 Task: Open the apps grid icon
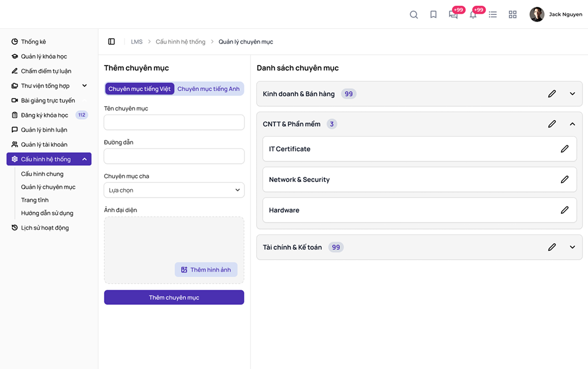[x=512, y=14]
